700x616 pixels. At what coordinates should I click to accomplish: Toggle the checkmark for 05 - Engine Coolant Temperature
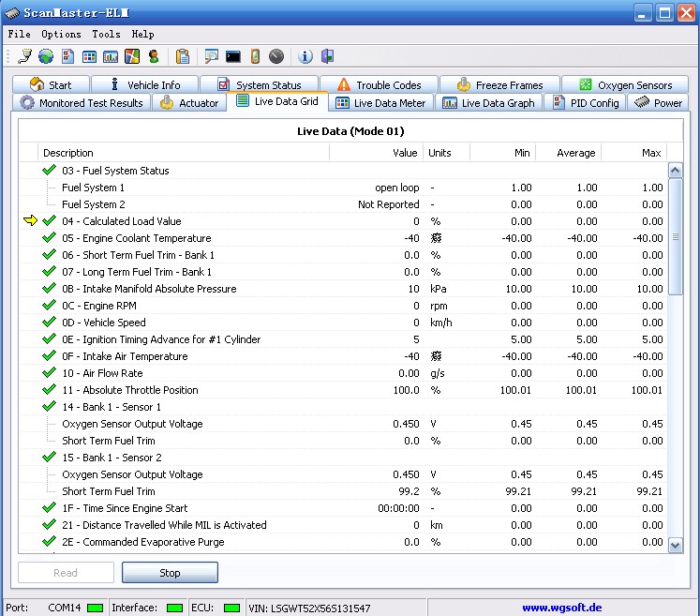click(x=49, y=237)
